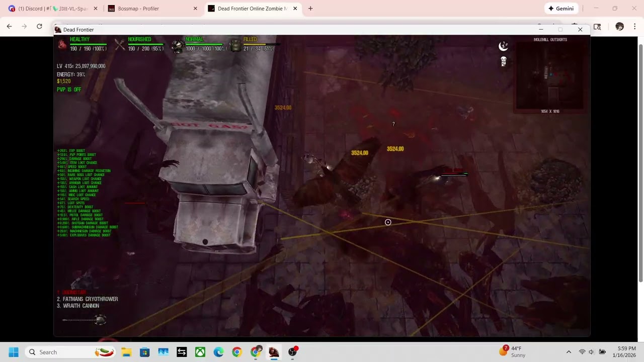Click the aiming crosshair reticle

[x=388, y=222]
